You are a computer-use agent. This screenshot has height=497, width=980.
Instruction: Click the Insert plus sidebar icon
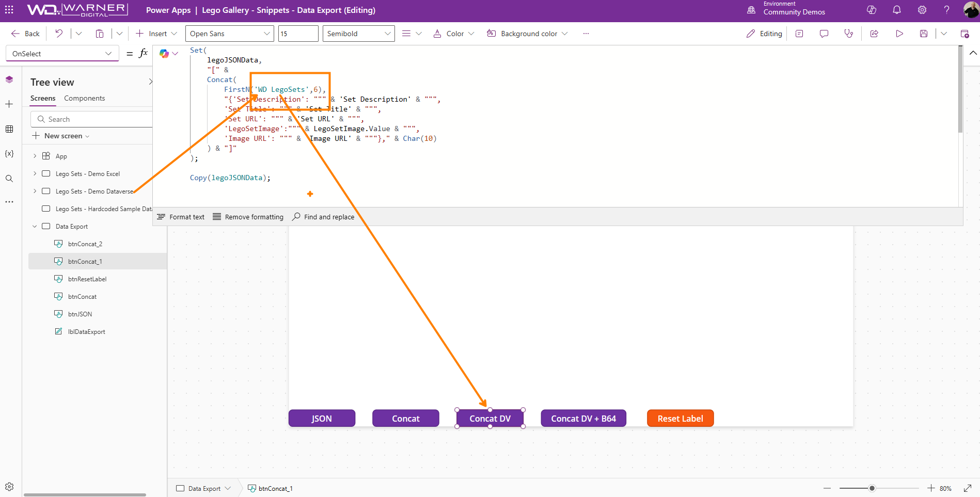[x=9, y=104]
